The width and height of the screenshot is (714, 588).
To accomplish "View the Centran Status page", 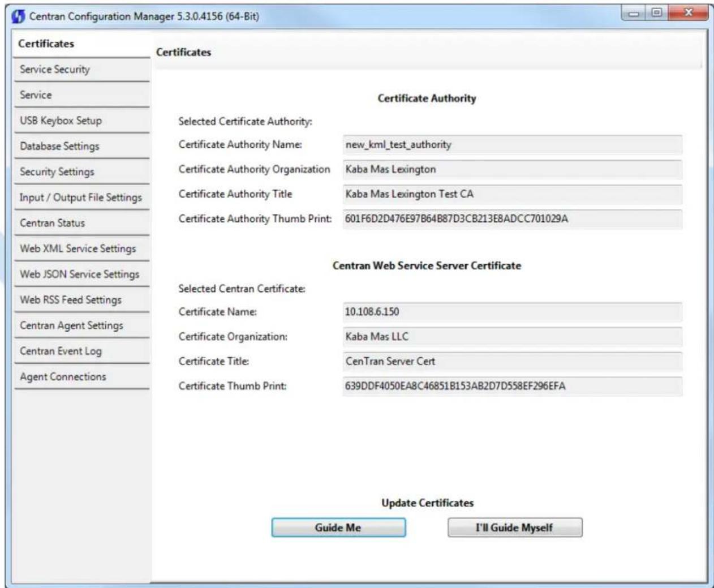I will (x=82, y=223).
